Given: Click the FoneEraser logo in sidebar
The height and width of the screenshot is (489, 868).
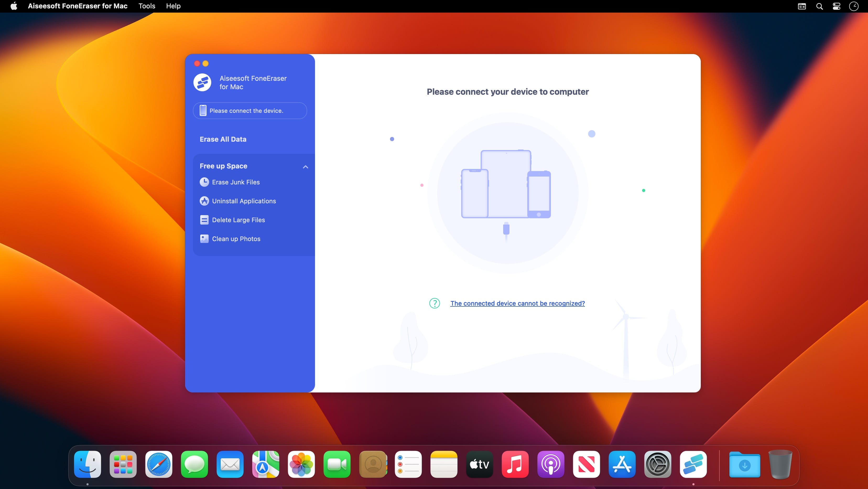Looking at the screenshot, I should tap(202, 82).
